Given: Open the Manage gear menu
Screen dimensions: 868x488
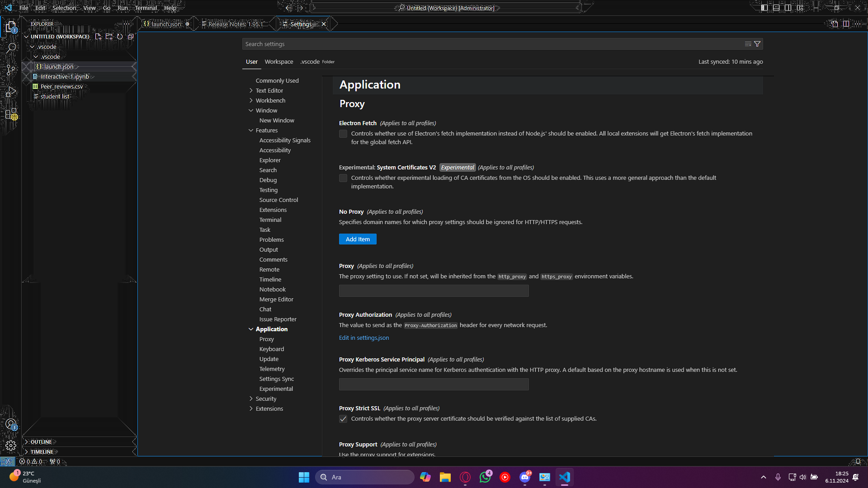Looking at the screenshot, I should point(11,446).
